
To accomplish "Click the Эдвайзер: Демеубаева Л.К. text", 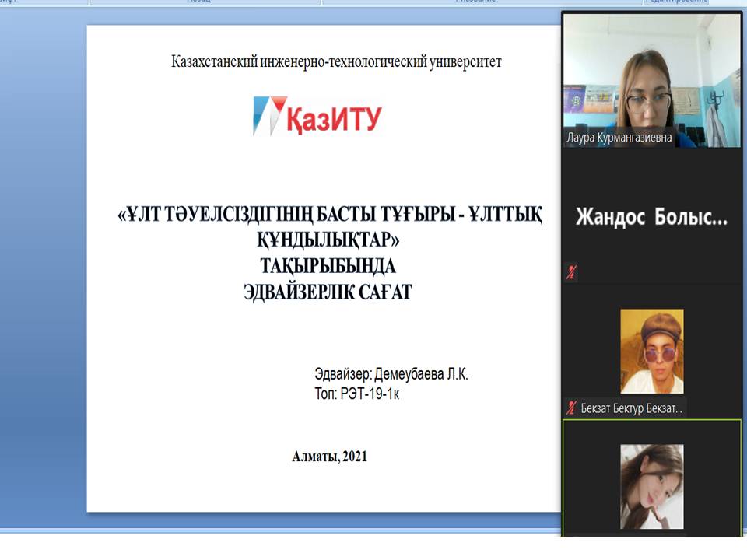I will pos(391,374).
